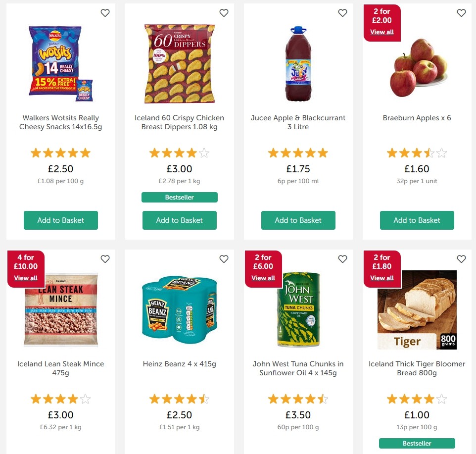Toggle the favorite heart on Heinz Beanz
This screenshot has width=476, height=454.
(224, 259)
